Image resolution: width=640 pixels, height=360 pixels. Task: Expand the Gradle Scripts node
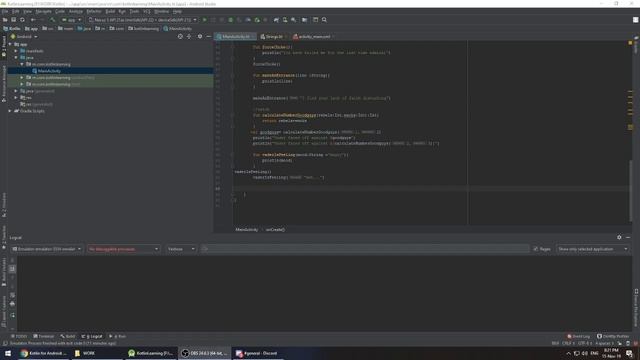pos(10,111)
